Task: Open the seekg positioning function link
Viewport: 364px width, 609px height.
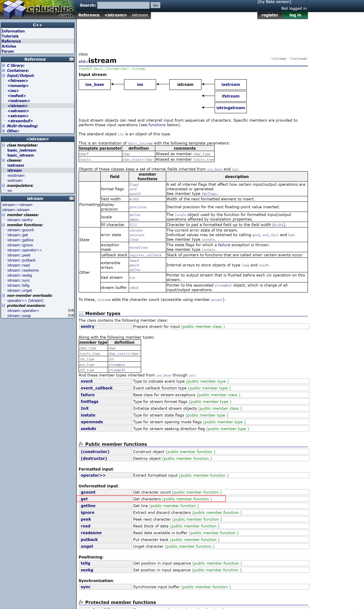Action: [87, 570]
